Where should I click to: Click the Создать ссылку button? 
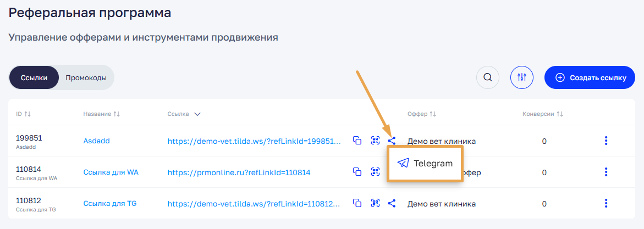point(591,77)
